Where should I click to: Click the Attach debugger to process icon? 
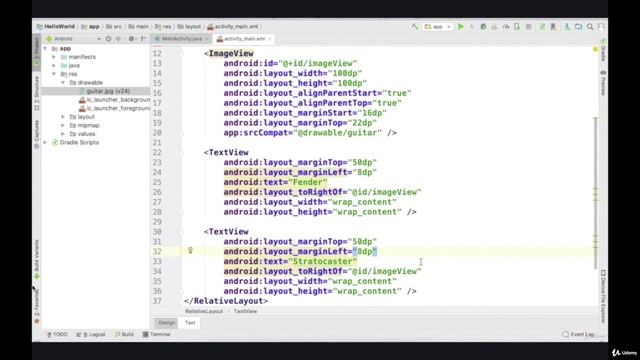coord(517,27)
